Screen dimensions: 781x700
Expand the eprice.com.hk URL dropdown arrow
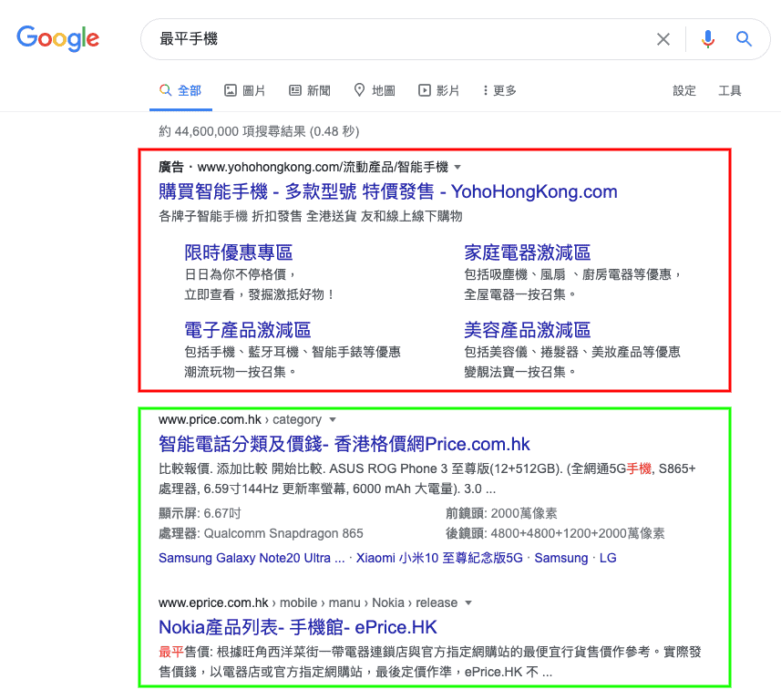pyautogui.click(x=468, y=603)
